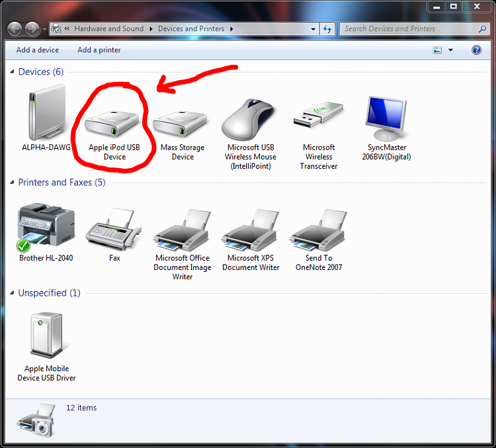This screenshot has height=448, width=496.
Task: Select the Microsoft Wireless Transceiver icon
Action: click(318, 114)
